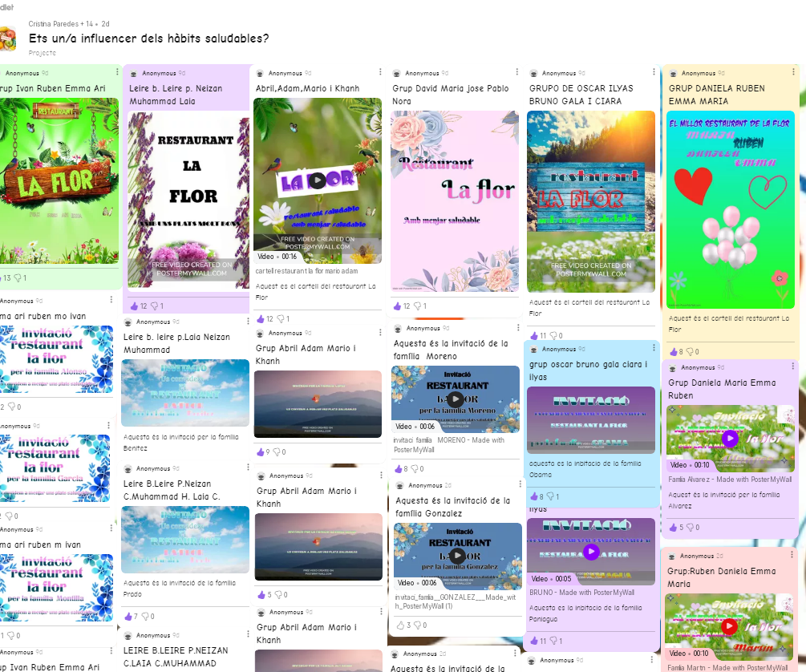Open the board title about hàbits saludables
The height and width of the screenshot is (672, 806).
point(148,38)
